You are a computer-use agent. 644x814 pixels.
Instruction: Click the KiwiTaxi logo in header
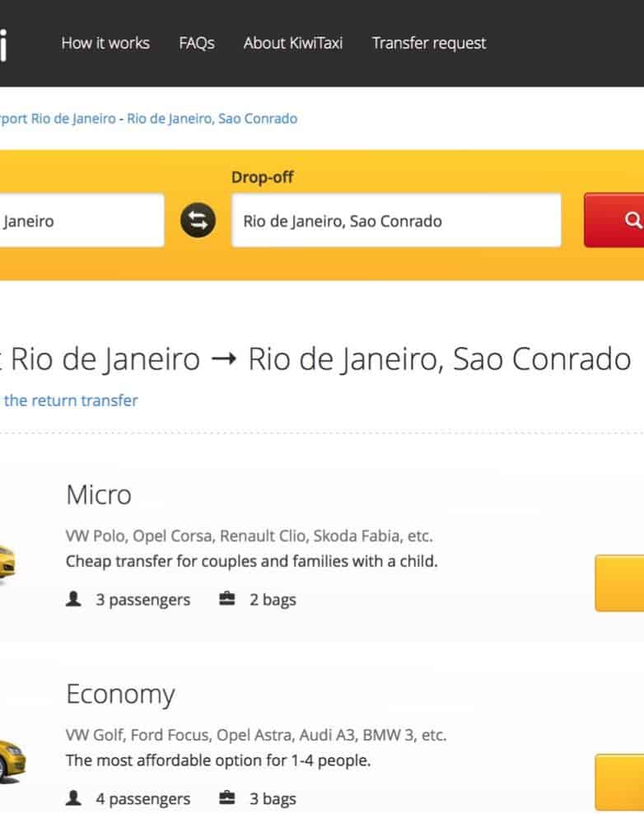tap(3, 43)
